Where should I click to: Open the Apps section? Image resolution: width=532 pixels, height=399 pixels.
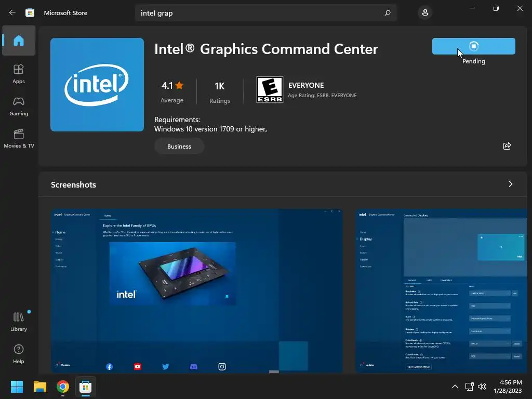tap(19, 74)
